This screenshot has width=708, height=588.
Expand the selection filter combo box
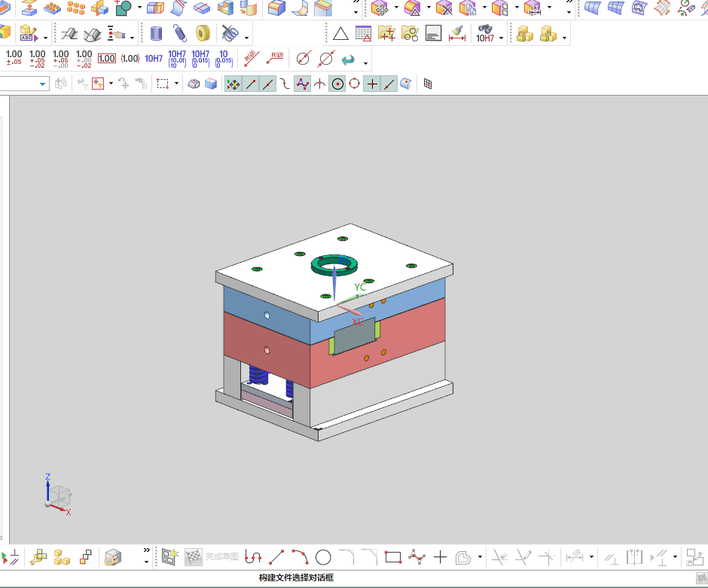pyautogui.click(x=24, y=84)
